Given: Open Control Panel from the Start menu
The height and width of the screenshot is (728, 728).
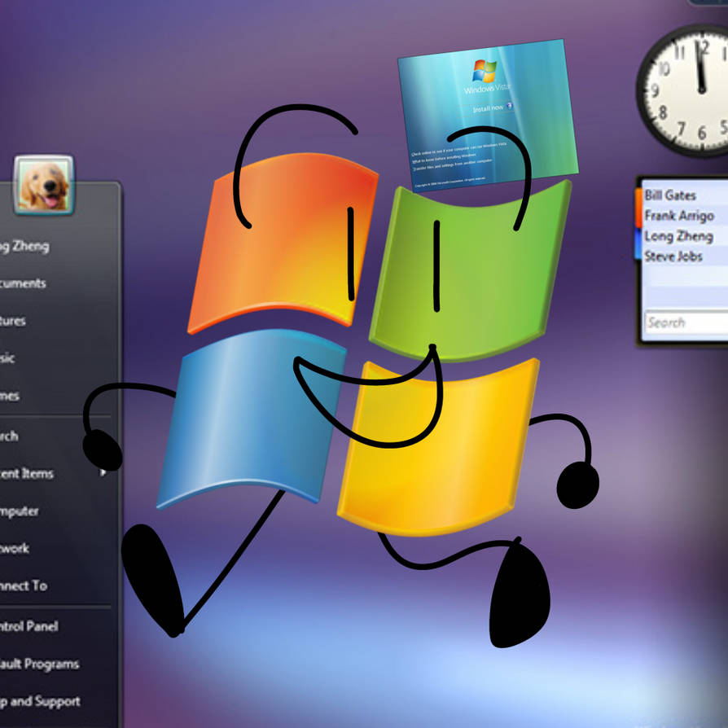Looking at the screenshot, I should coord(29,626).
